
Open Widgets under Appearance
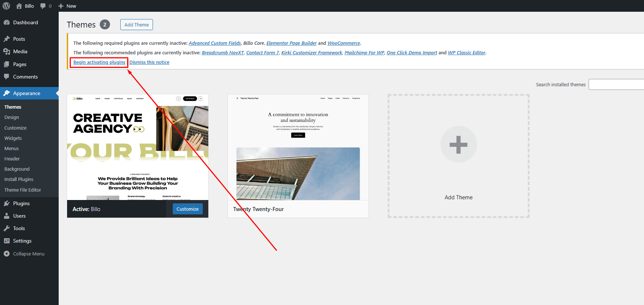point(13,138)
